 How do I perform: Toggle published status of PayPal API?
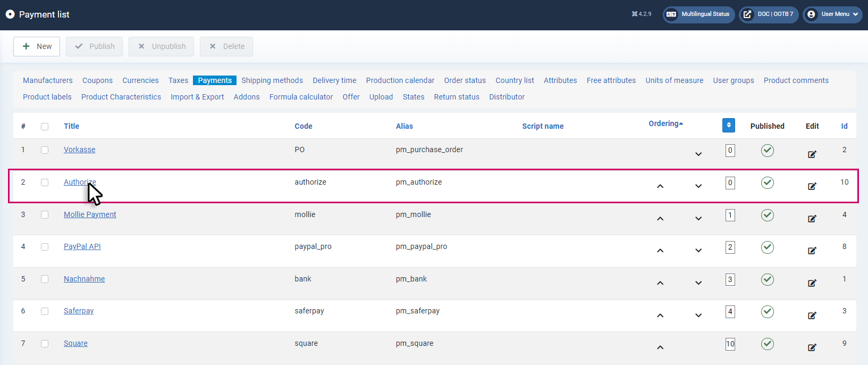(767, 247)
